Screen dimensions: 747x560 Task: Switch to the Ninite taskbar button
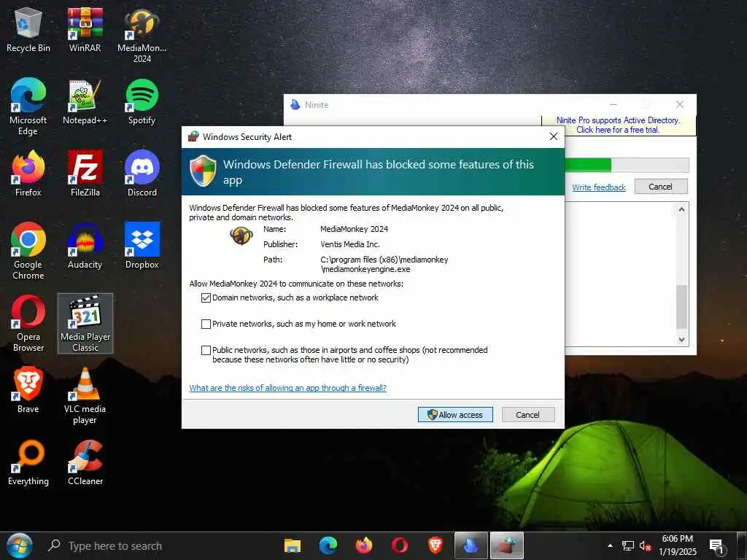[x=471, y=545]
